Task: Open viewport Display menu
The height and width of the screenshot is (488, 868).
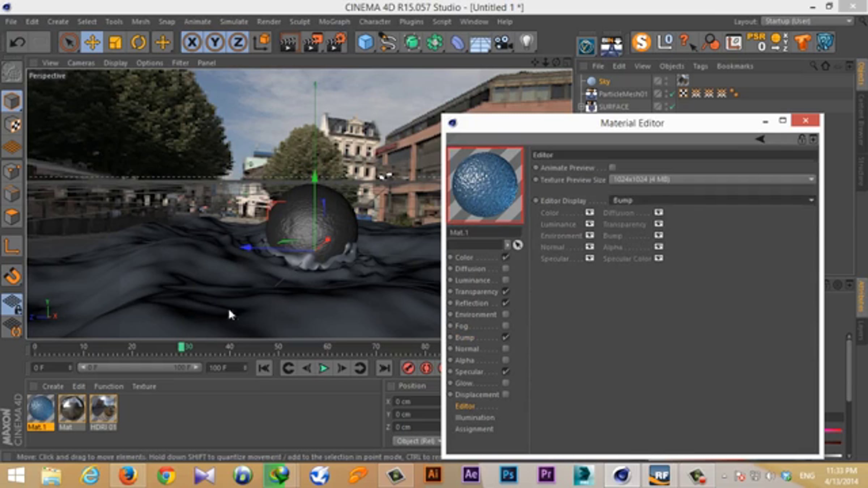Action: [115, 63]
